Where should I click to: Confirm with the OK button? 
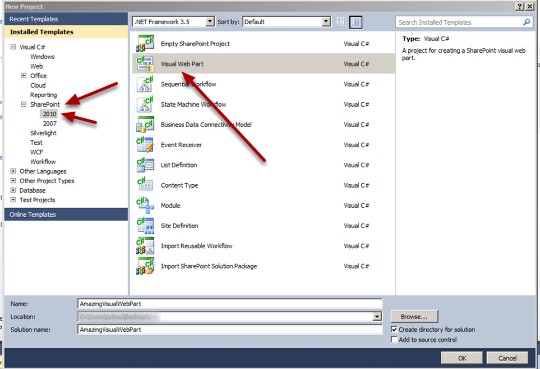[461, 358]
